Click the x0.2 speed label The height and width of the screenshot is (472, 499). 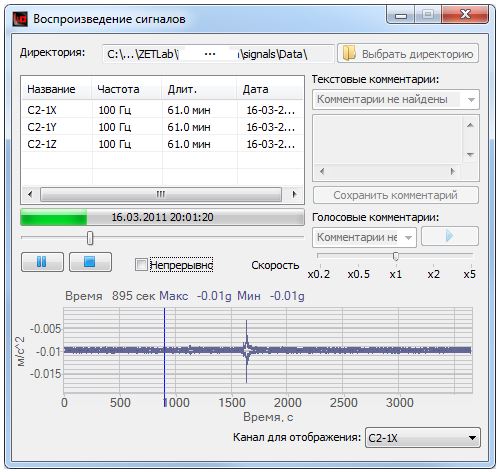point(319,274)
